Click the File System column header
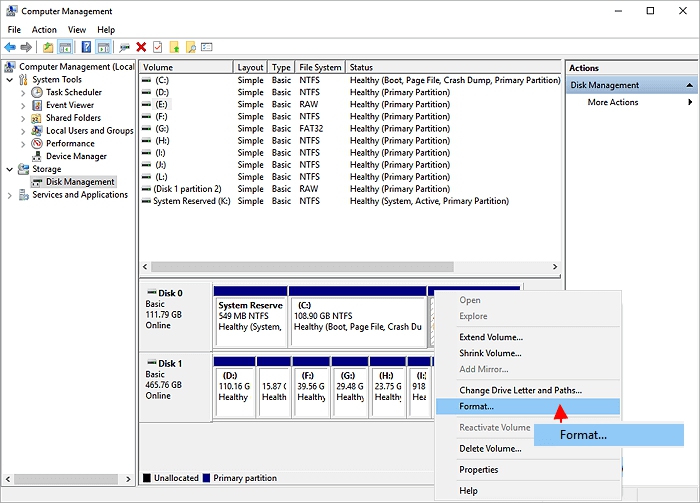The height and width of the screenshot is (503, 700). point(320,68)
